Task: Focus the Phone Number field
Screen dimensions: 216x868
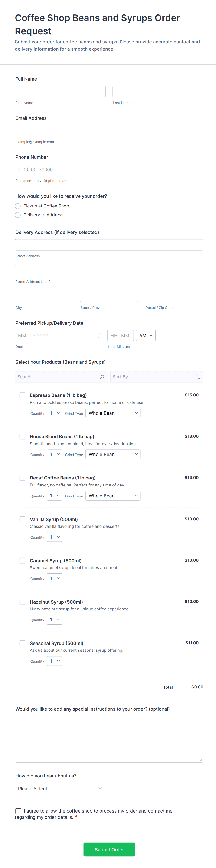Action: 60,170
